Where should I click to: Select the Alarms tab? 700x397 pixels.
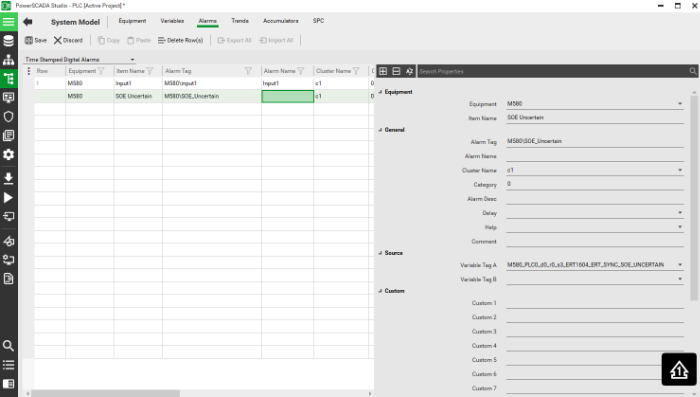point(208,21)
